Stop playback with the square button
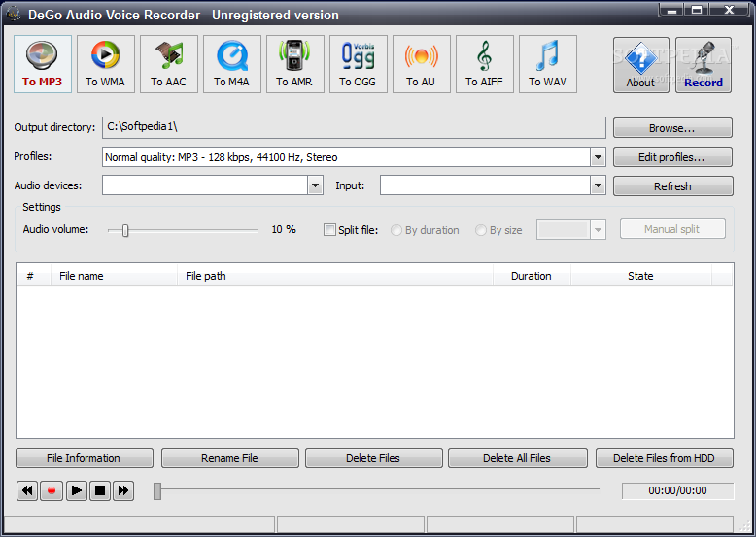 point(100,490)
